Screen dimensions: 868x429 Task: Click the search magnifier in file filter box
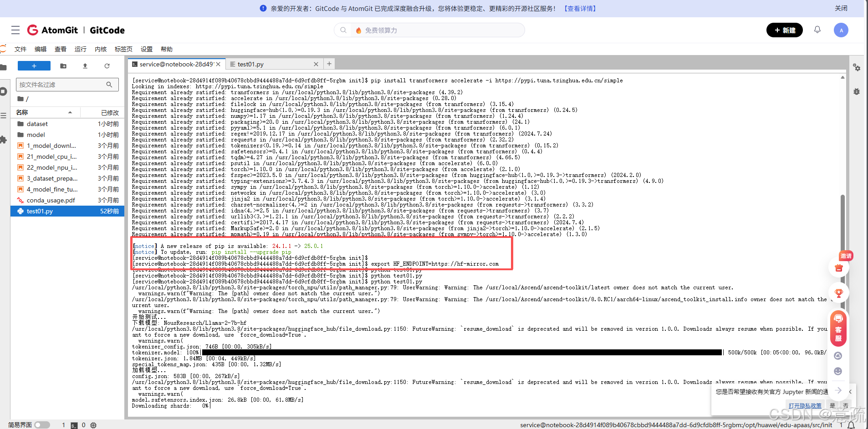[x=109, y=85]
